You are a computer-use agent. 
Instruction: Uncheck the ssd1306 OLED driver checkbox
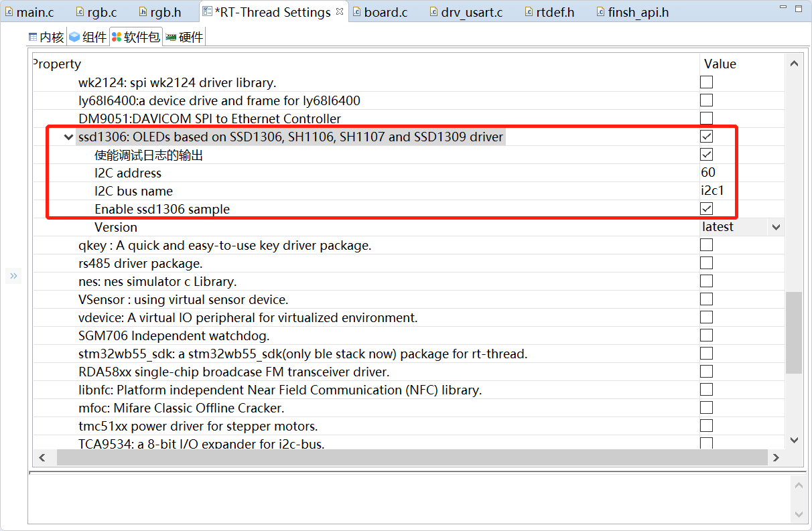[x=706, y=137]
